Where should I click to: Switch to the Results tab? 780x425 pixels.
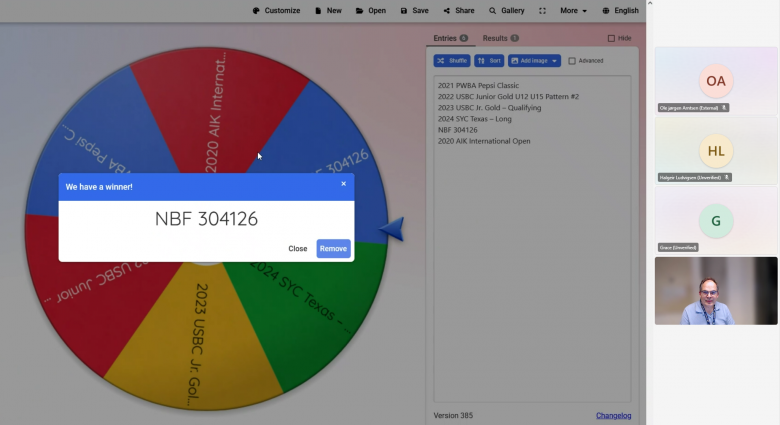500,38
